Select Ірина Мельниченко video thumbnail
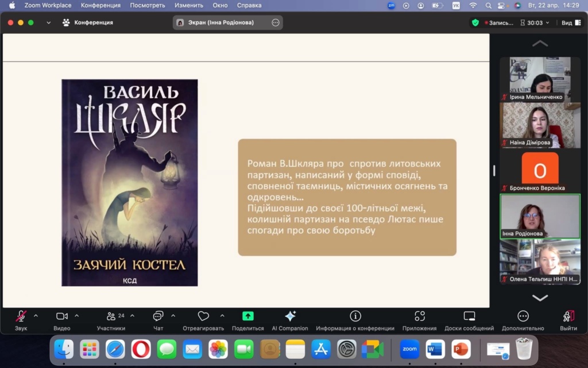Image resolution: width=588 pixels, height=368 pixels. pyautogui.click(x=540, y=79)
